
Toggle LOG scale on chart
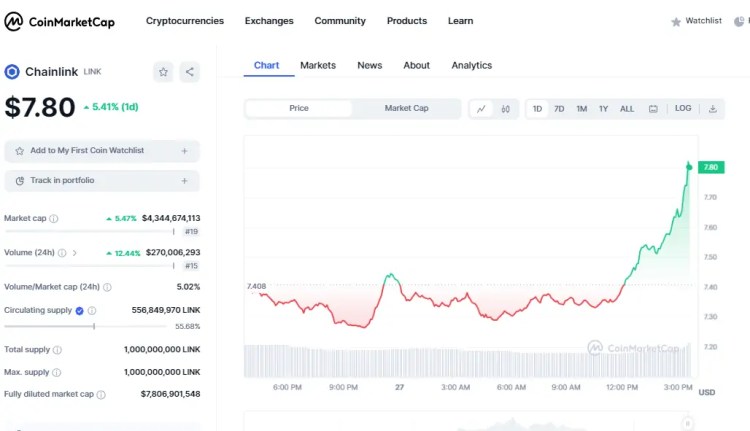[683, 109]
